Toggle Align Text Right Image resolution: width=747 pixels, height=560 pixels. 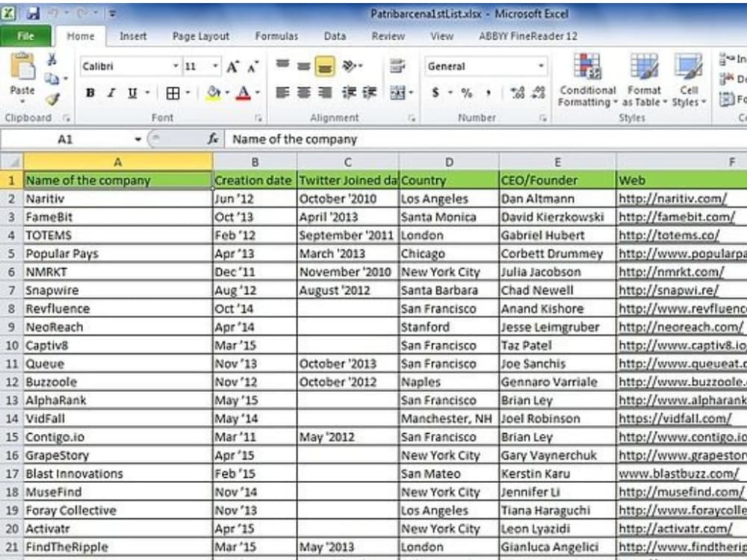[325, 93]
